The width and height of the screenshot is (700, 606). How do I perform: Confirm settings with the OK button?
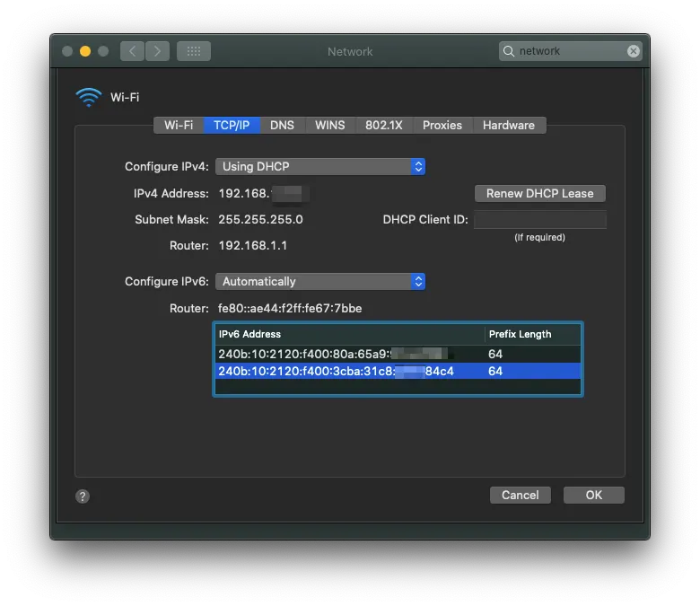pyautogui.click(x=593, y=495)
